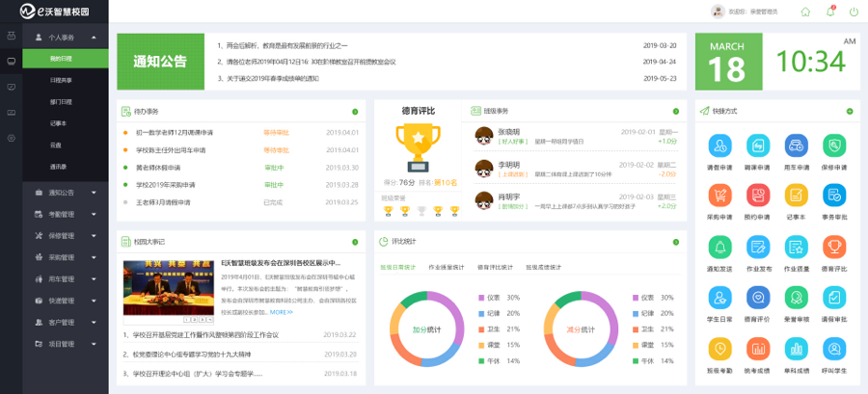Open the 初一数学老师12月调课申请 todo item
This screenshot has height=394, width=868.
click(175, 132)
